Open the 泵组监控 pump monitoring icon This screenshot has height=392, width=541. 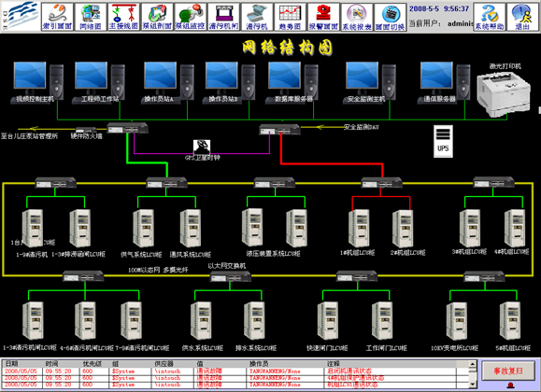(191, 17)
